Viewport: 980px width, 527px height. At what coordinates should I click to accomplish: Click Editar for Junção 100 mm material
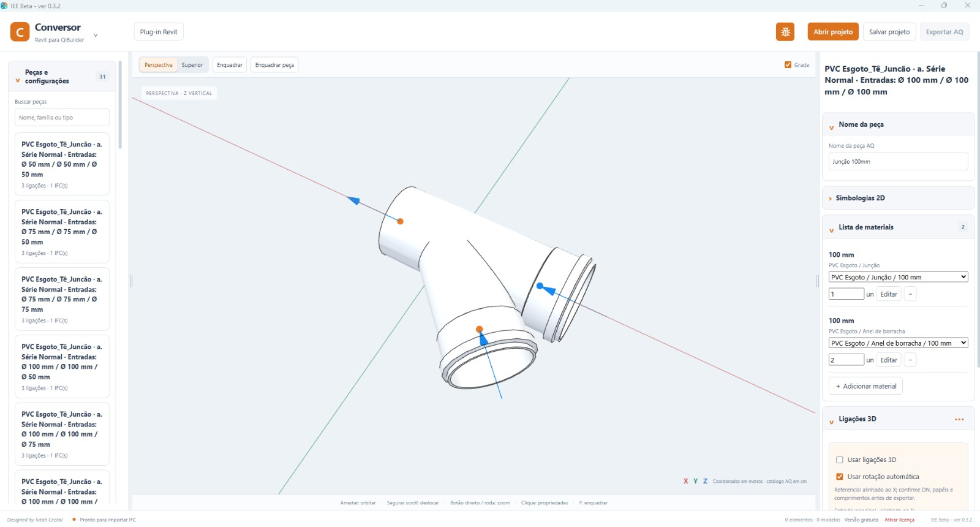point(889,294)
